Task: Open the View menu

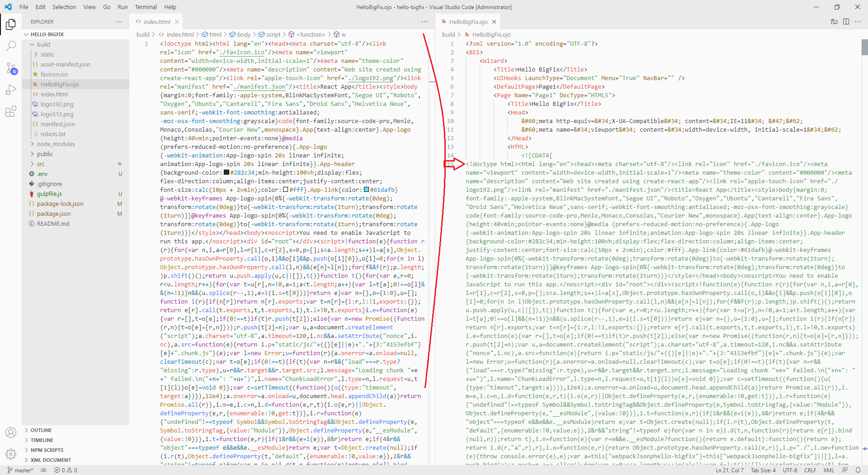Action: (x=90, y=7)
